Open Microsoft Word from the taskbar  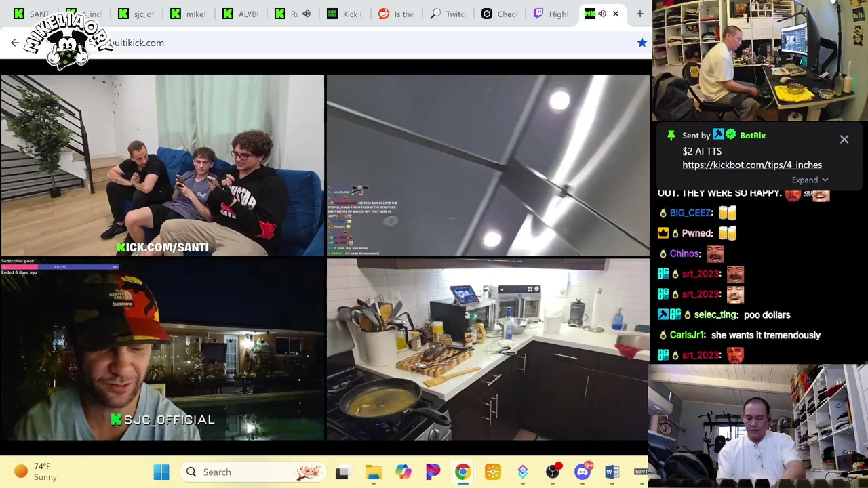[x=611, y=472]
